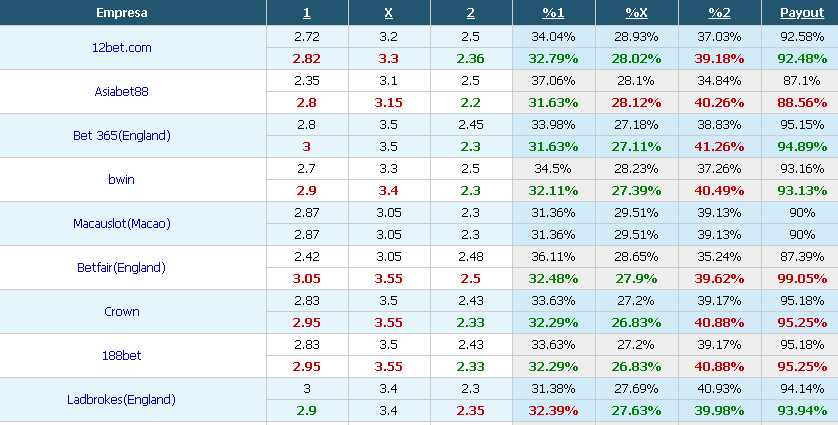Image resolution: width=838 pixels, height=425 pixels.
Task: Select the Macauslot(Macao) link
Action: [x=122, y=223]
